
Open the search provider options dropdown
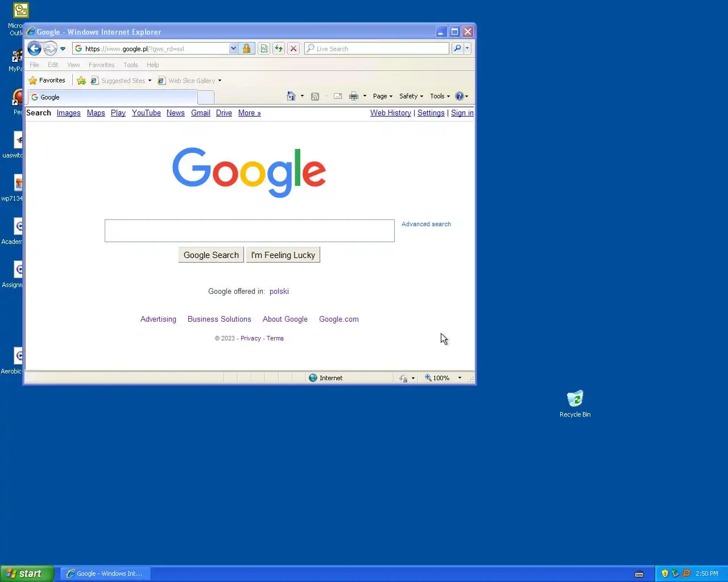coord(468,49)
